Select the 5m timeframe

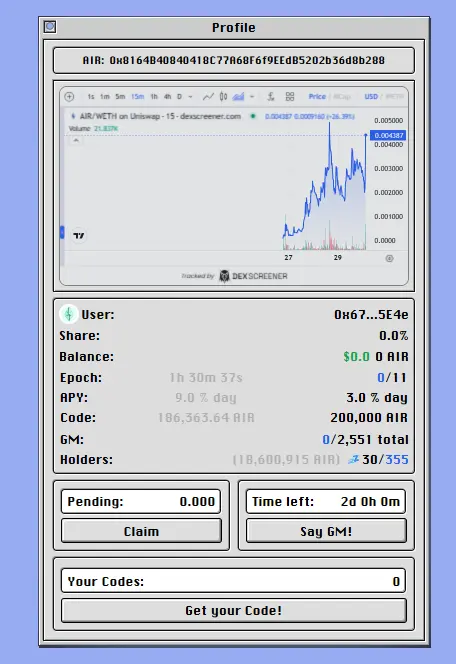tap(120, 97)
